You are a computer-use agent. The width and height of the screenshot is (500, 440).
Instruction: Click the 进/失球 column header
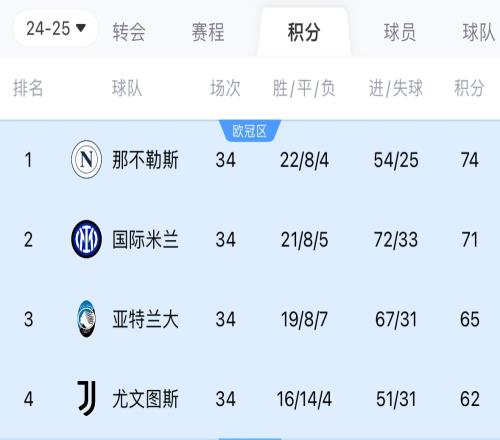coord(396,88)
